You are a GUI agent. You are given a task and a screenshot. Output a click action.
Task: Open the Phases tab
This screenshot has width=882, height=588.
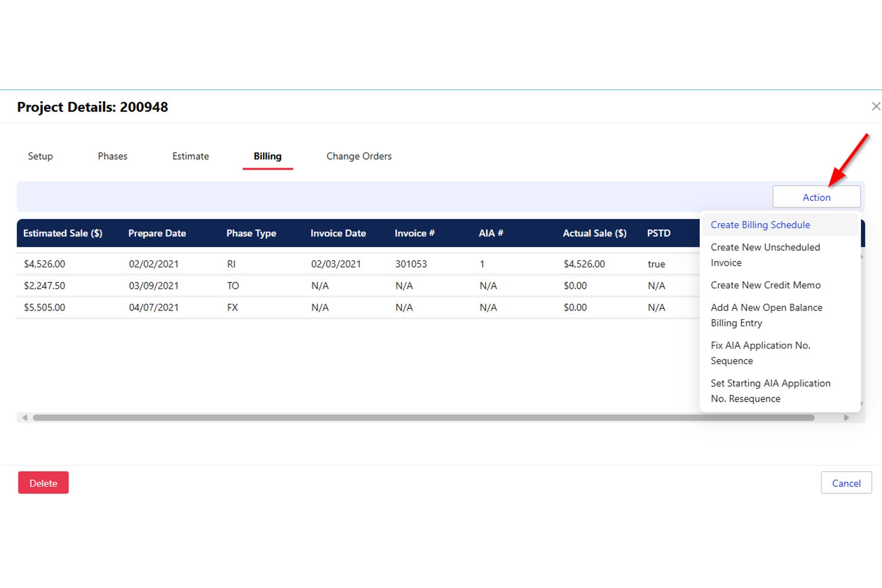[x=113, y=156]
